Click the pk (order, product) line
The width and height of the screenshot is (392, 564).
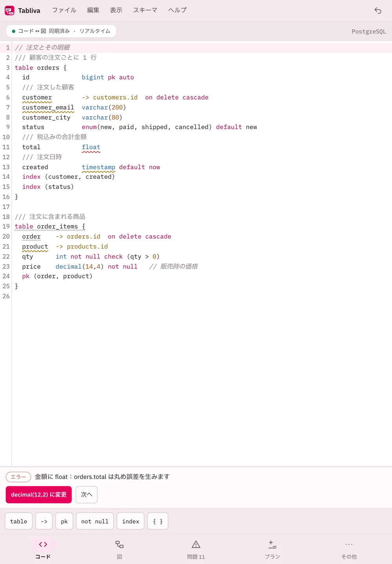click(57, 276)
